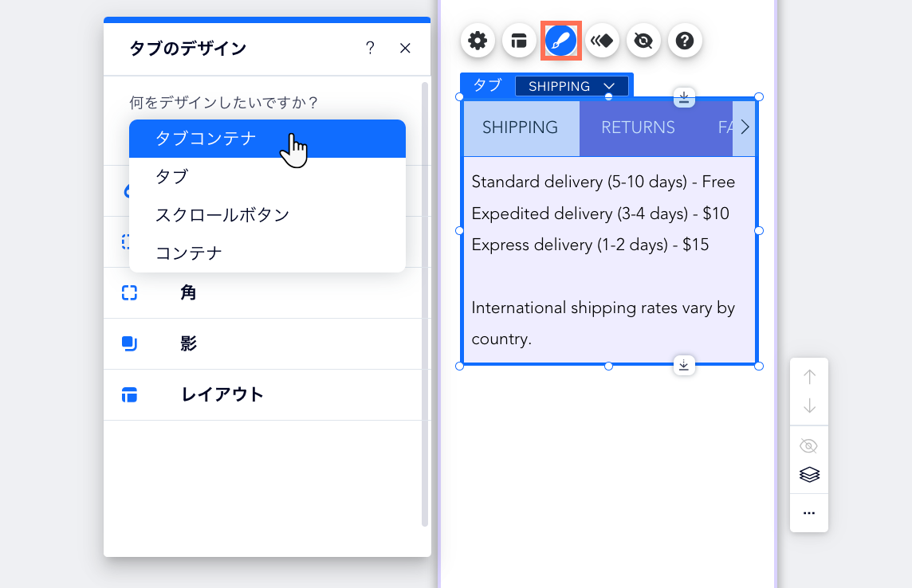Expand the 角 corners design section
Screen dimensions: 912x588
(x=129, y=292)
